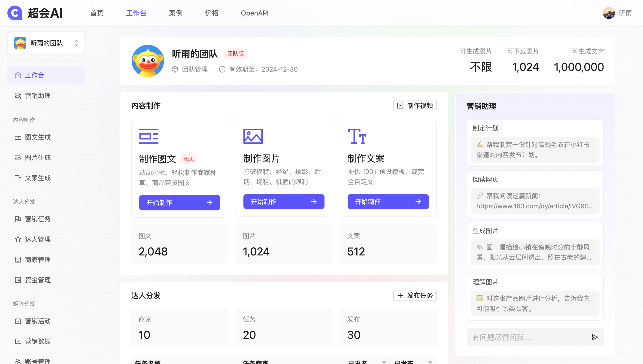Image resolution: width=643 pixels, height=364 pixels.
Task: Open the OpenAPI navigation tab
Action: [x=255, y=13]
